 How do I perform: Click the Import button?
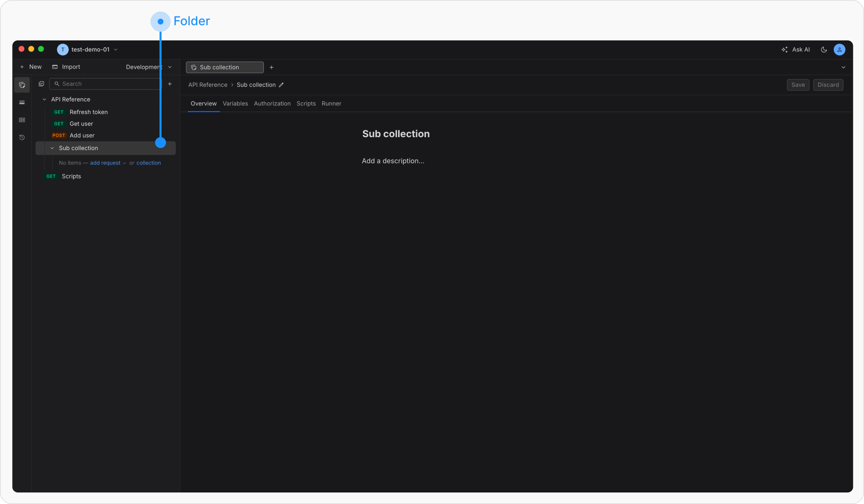[66, 67]
